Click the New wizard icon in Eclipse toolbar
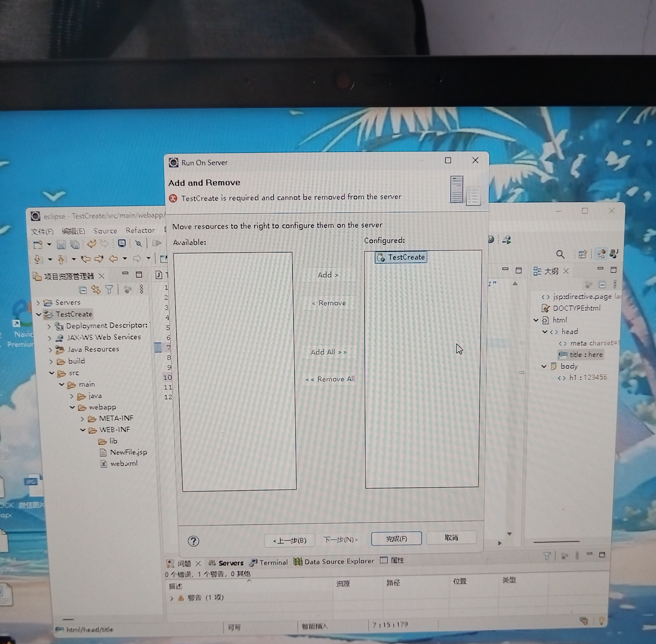Viewport: 656px width, 644px height. pos(38,244)
